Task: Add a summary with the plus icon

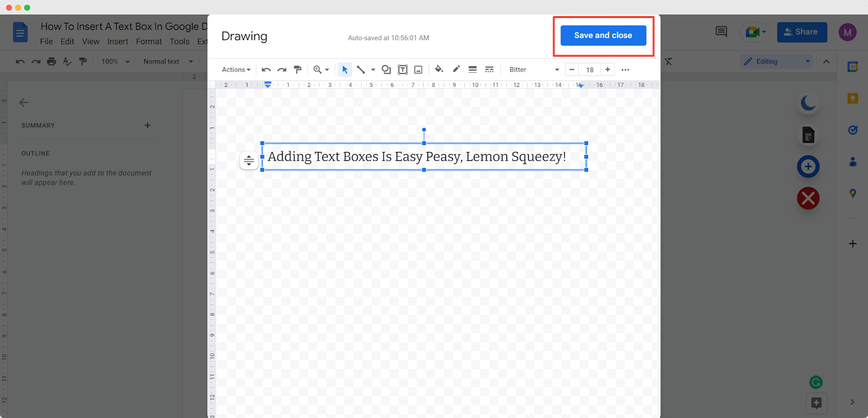Action: (148, 125)
